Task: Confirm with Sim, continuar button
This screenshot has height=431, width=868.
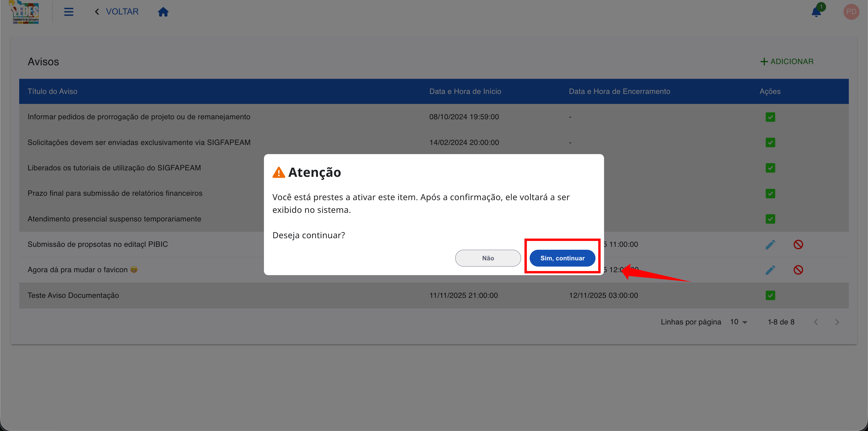Action: (x=562, y=258)
